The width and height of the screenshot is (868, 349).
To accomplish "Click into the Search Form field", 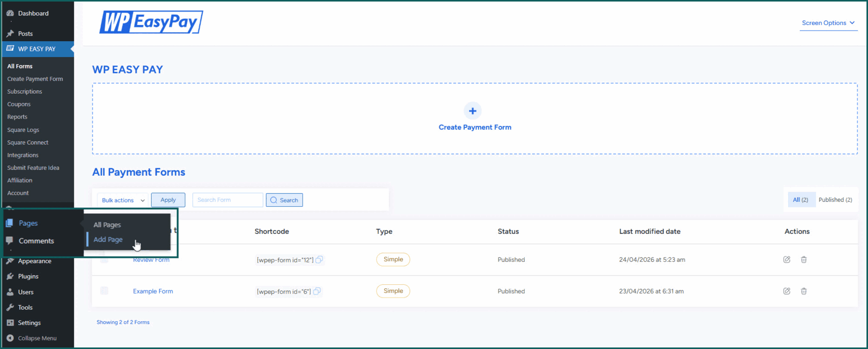I will tap(227, 200).
